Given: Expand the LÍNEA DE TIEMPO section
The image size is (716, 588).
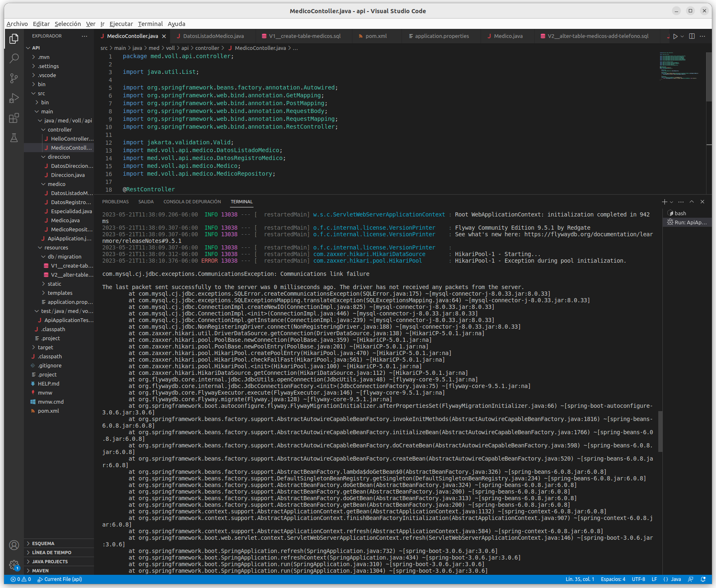Looking at the screenshot, I should (x=59, y=553).
